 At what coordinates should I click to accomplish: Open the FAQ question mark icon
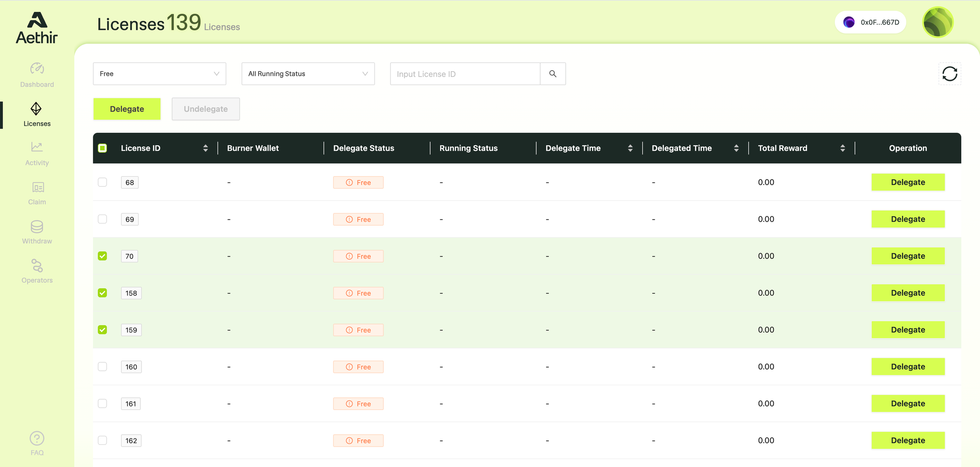coord(37,438)
